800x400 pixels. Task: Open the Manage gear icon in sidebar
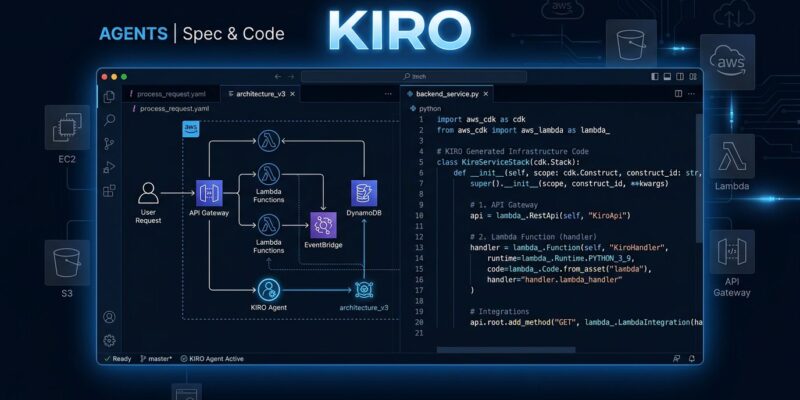pyautogui.click(x=109, y=340)
